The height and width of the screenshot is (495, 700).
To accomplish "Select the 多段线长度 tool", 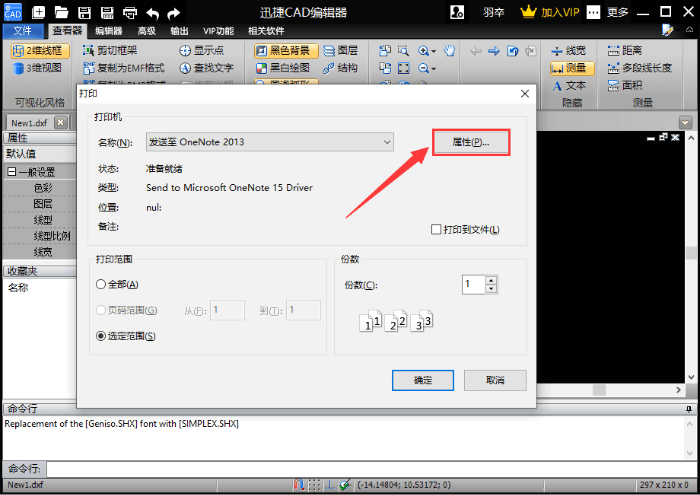I will [x=639, y=68].
